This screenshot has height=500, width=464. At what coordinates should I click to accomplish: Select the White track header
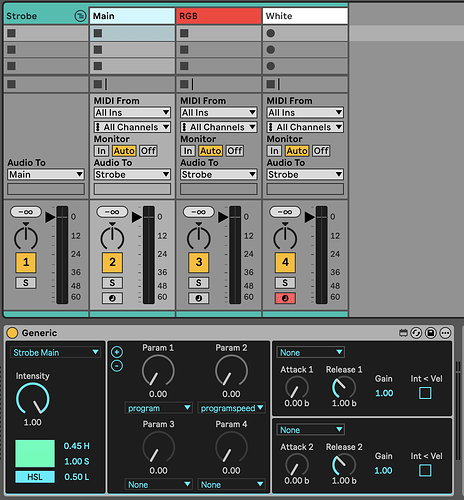(x=305, y=16)
